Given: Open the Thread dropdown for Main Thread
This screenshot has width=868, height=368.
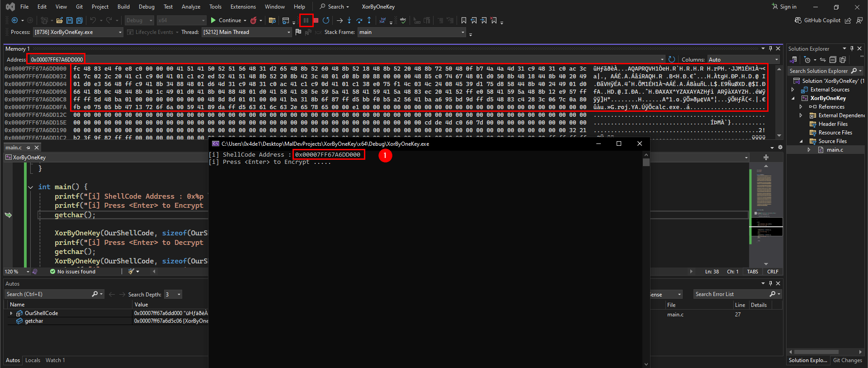Looking at the screenshot, I should pos(246,32).
